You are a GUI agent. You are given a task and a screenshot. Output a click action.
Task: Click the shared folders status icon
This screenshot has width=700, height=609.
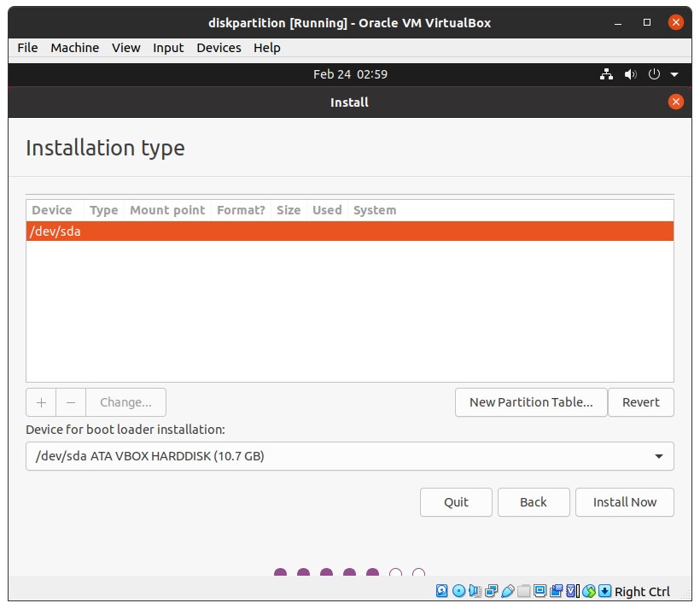(x=523, y=591)
